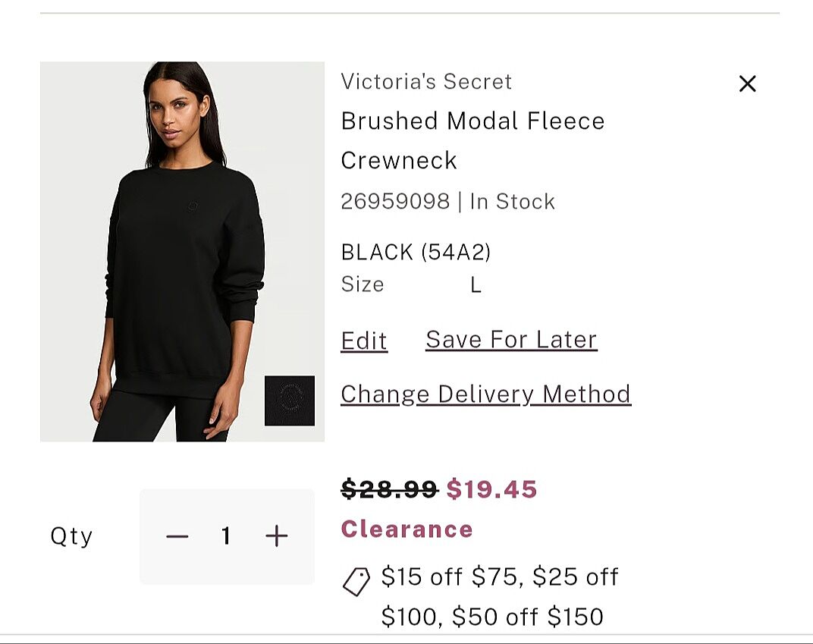The height and width of the screenshot is (644, 813).
Task: Choose Save For Later
Action: (511, 339)
